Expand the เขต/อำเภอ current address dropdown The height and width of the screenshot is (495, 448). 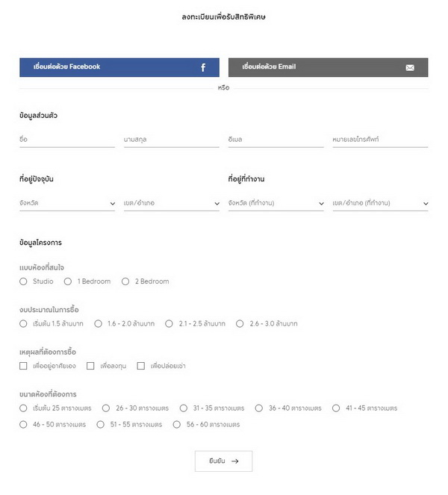pos(172,203)
